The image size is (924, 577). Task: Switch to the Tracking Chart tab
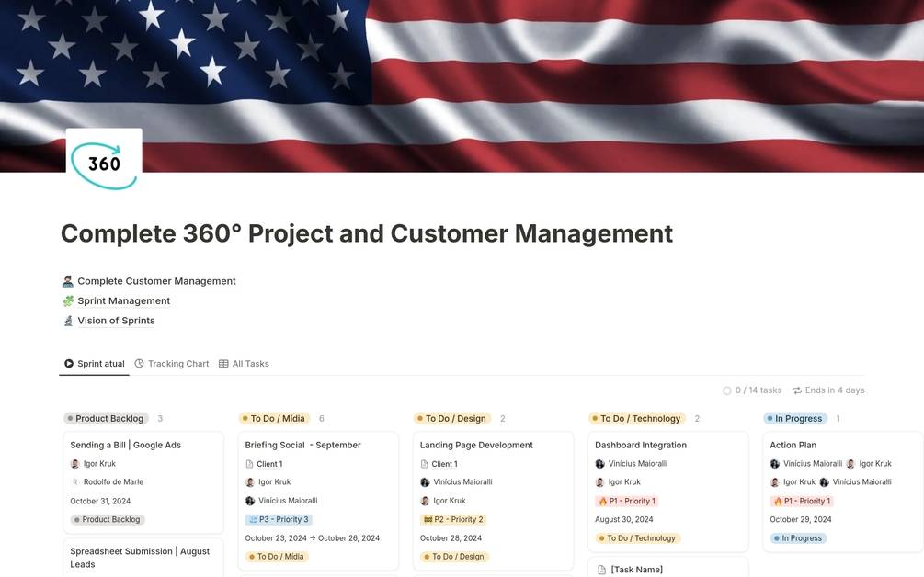(x=178, y=363)
